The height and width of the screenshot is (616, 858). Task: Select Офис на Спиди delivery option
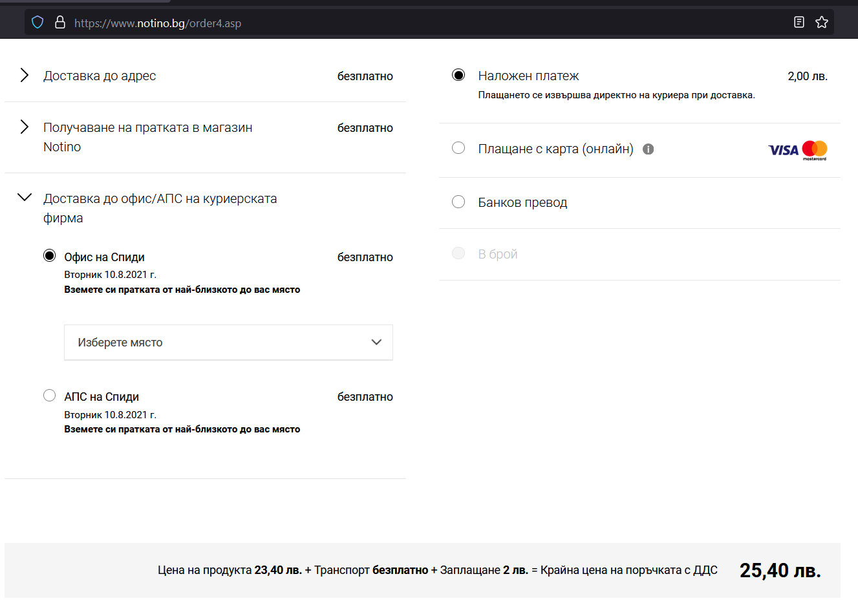point(50,256)
